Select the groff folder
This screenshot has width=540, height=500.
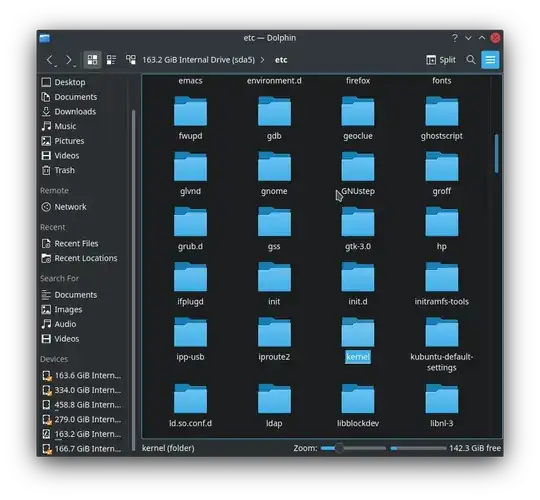pyautogui.click(x=442, y=174)
